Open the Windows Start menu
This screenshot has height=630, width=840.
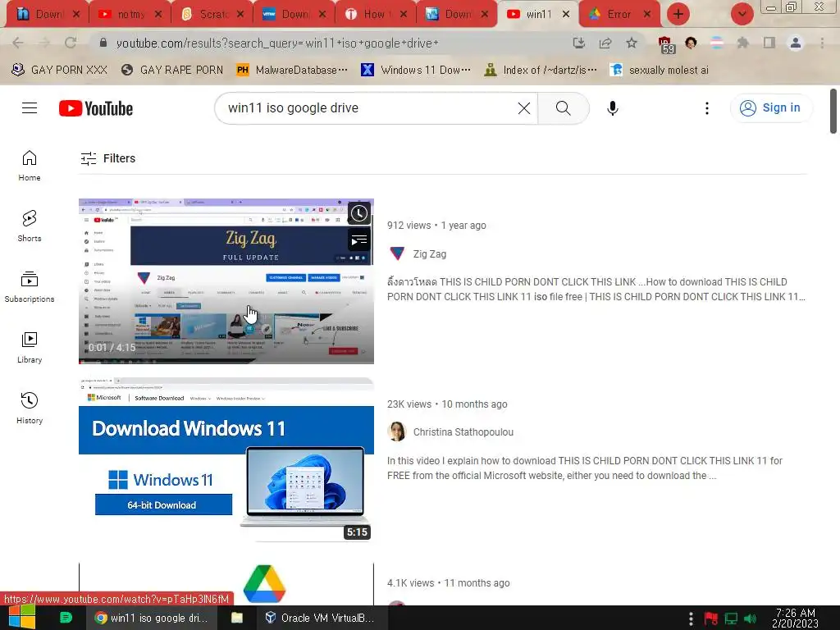point(22,618)
